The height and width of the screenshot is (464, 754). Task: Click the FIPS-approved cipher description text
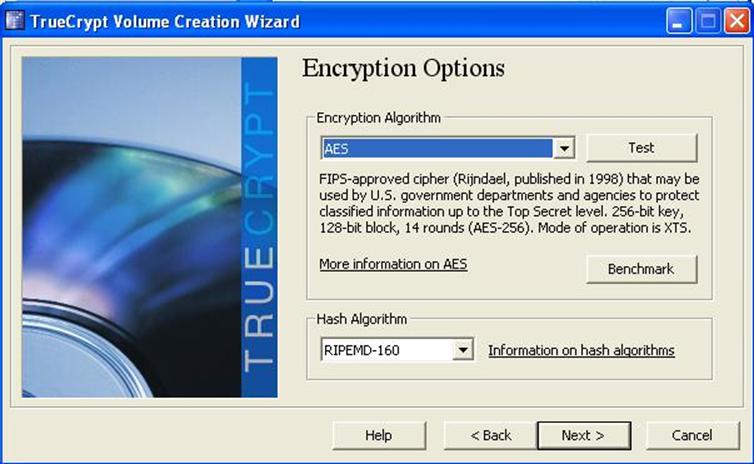(509, 203)
